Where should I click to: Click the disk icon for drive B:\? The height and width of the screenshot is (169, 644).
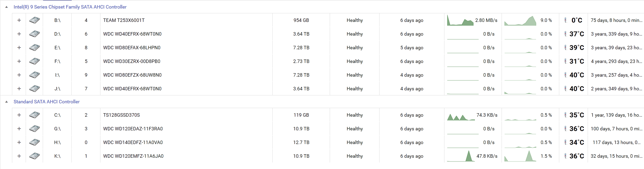pos(34,20)
